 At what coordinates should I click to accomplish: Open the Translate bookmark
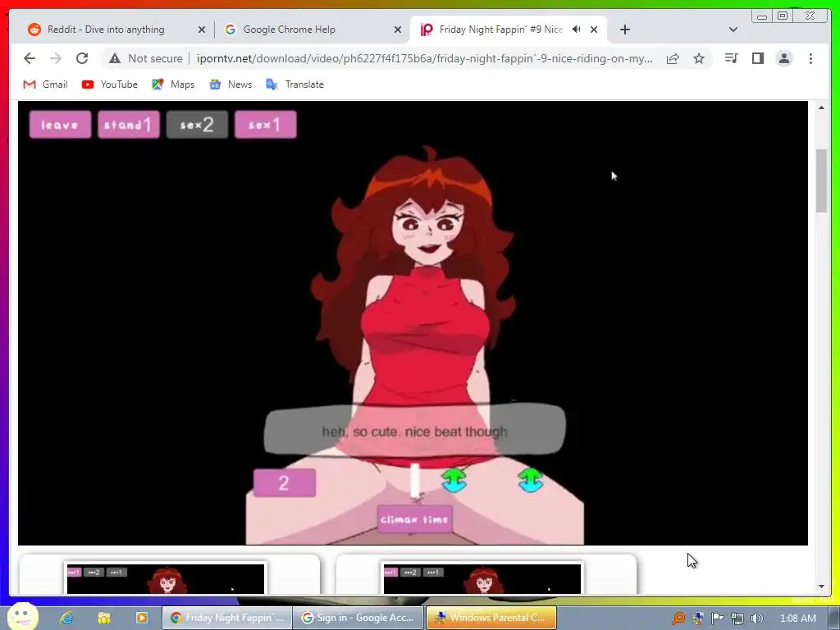(x=295, y=84)
